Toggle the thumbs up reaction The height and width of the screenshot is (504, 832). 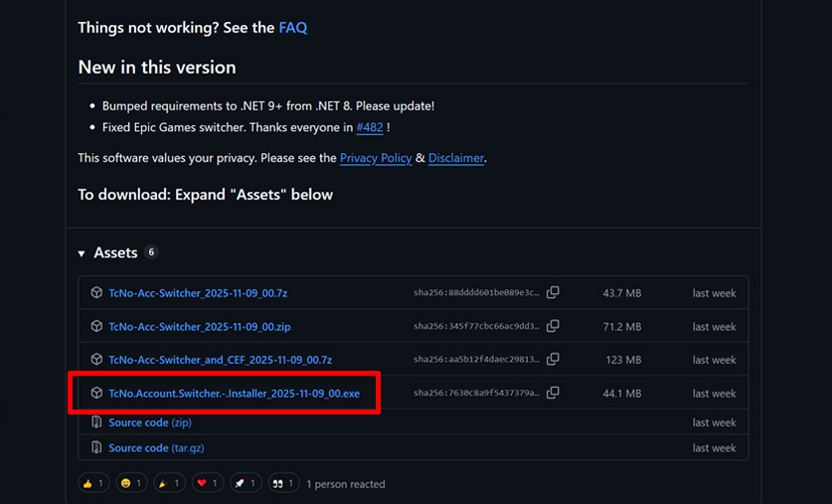click(x=93, y=483)
